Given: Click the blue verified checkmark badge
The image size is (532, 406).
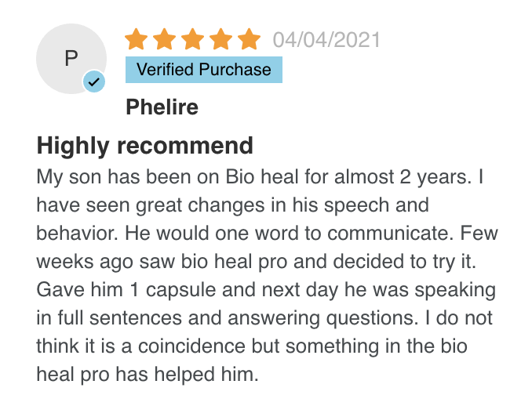Looking at the screenshot, I should (x=94, y=82).
